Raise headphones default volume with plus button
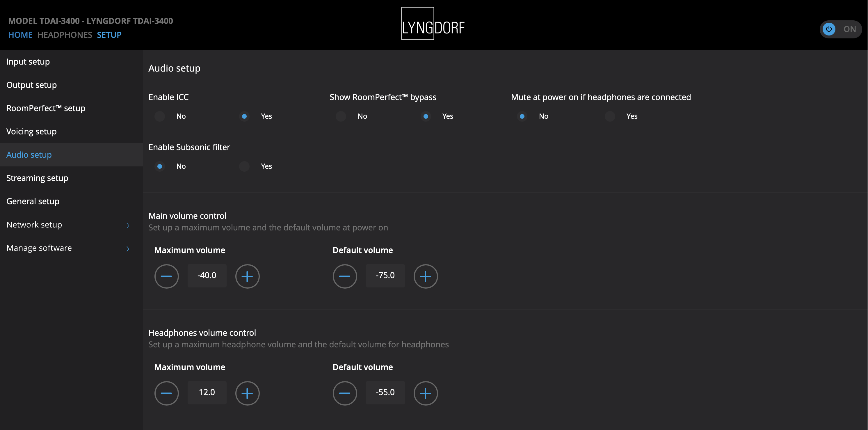868x430 pixels. coord(425,393)
